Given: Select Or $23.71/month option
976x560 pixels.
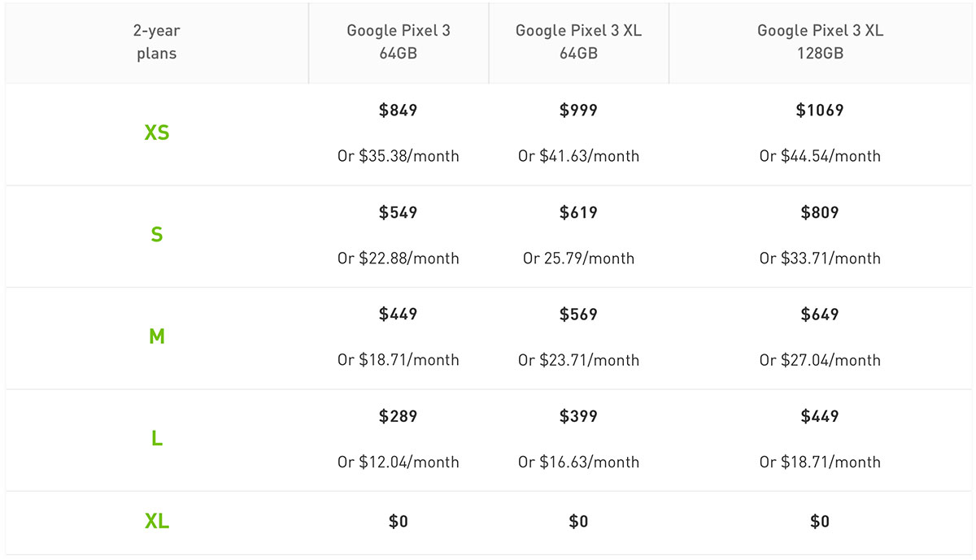Looking at the screenshot, I should point(578,360).
